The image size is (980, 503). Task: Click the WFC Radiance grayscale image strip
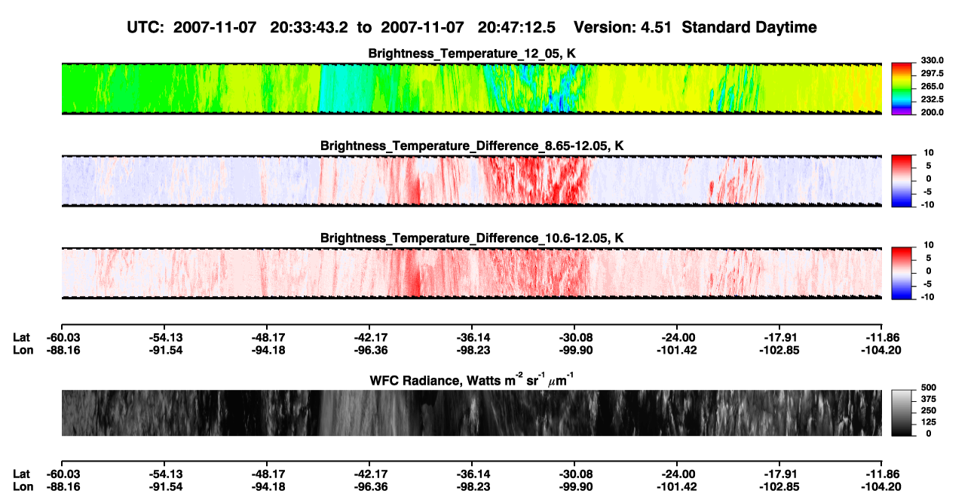tap(471, 413)
